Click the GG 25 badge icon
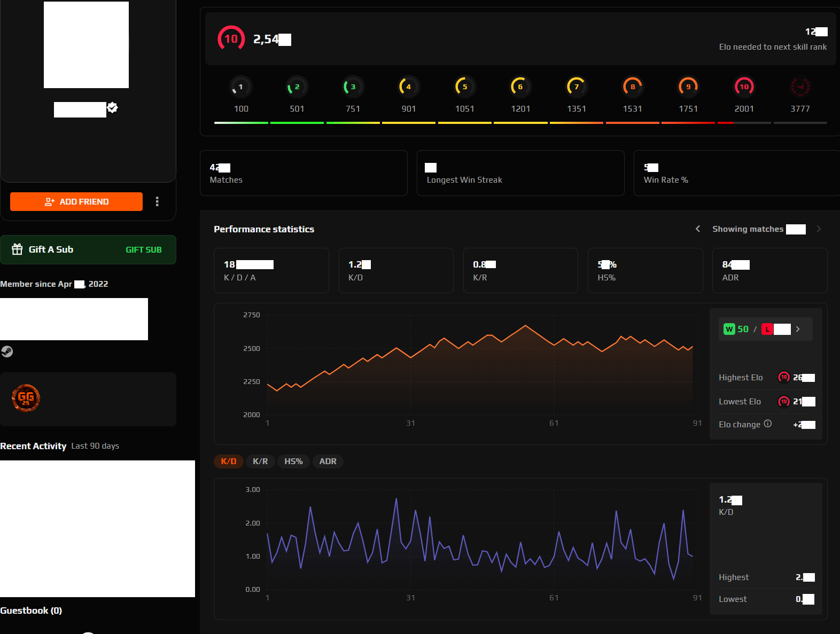 coord(26,398)
